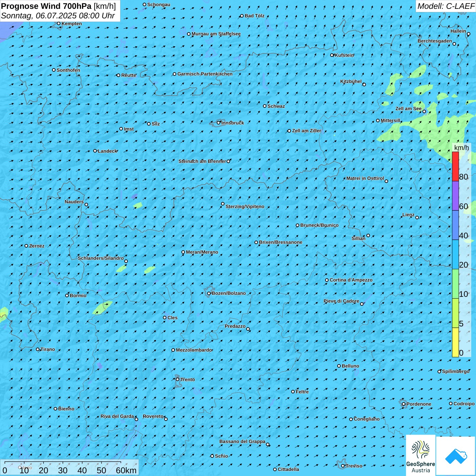Click the Kempten location dot
This screenshot has height=476, width=476.
pos(59,23)
